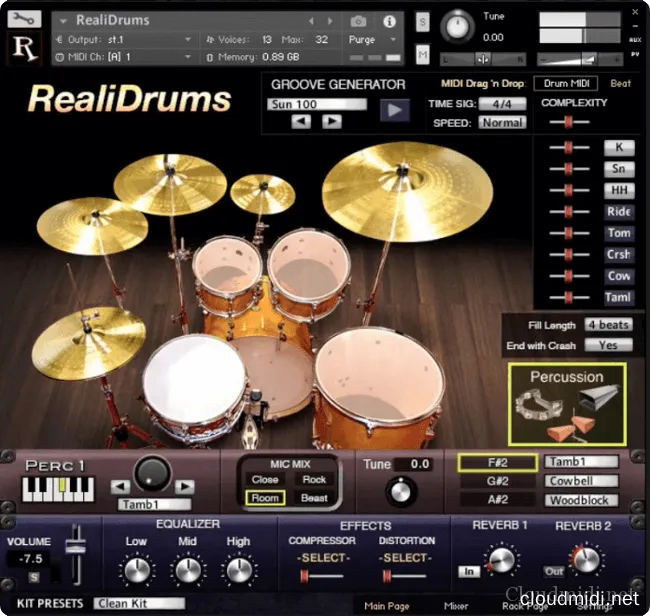Toggle the header Solo S button
Viewport: 650px width, 616px height.
click(422, 22)
